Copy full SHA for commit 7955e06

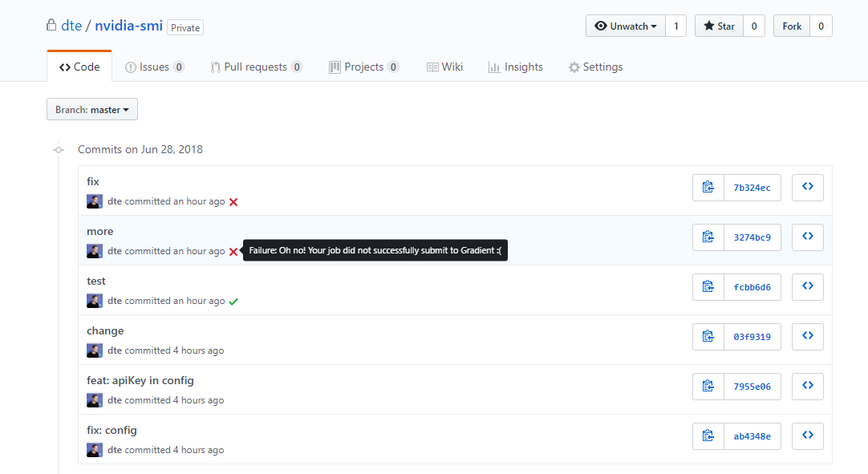tap(708, 387)
